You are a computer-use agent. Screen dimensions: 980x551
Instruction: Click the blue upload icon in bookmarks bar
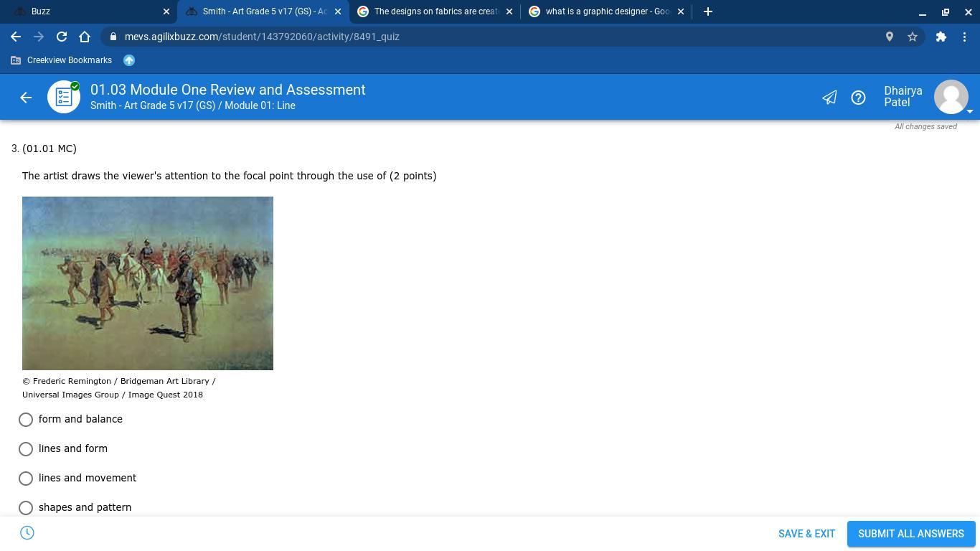[x=129, y=60]
